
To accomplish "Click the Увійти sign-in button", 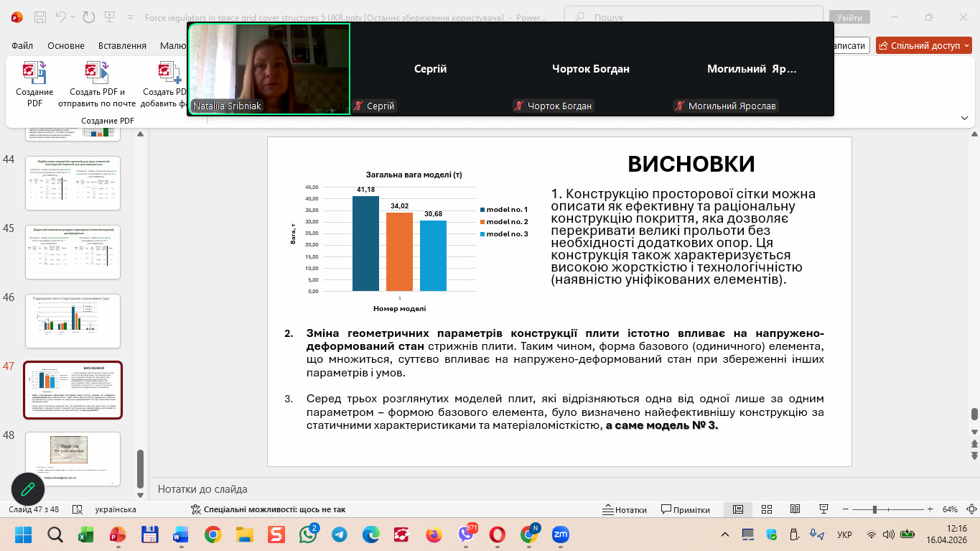I will [849, 17].
